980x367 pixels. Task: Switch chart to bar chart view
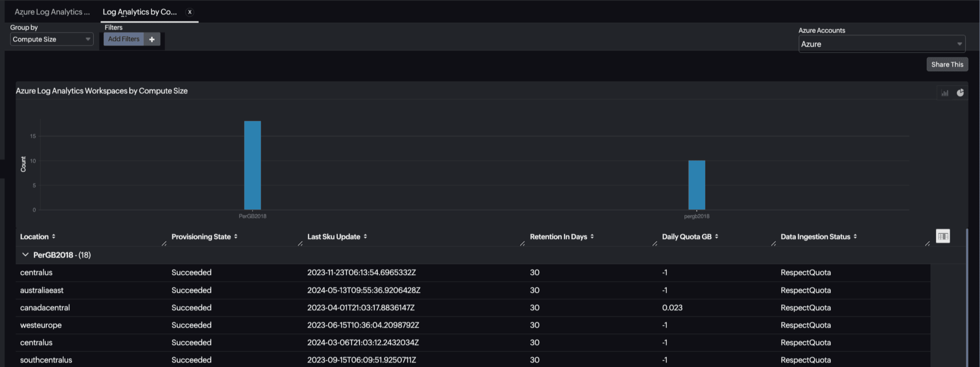945,92
